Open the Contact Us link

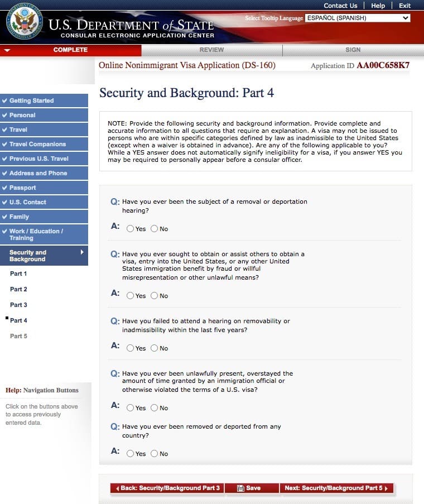tap(340, 6)
